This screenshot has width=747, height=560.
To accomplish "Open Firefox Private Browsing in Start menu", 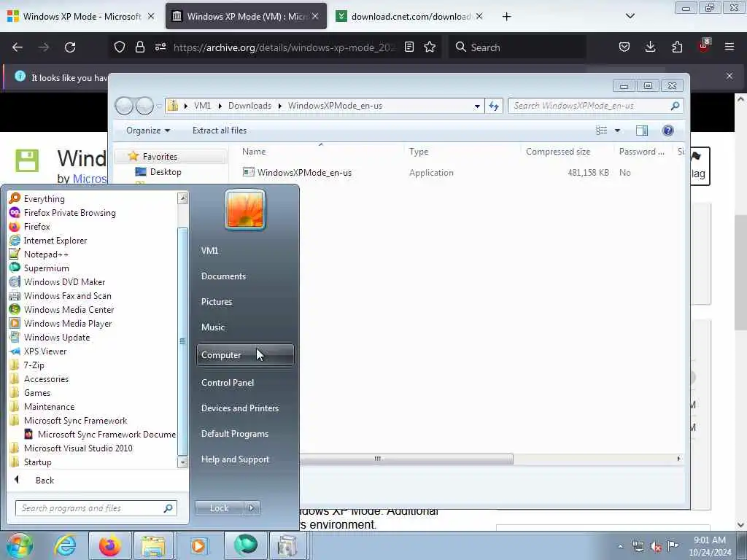I will click(x=69, y=213).
